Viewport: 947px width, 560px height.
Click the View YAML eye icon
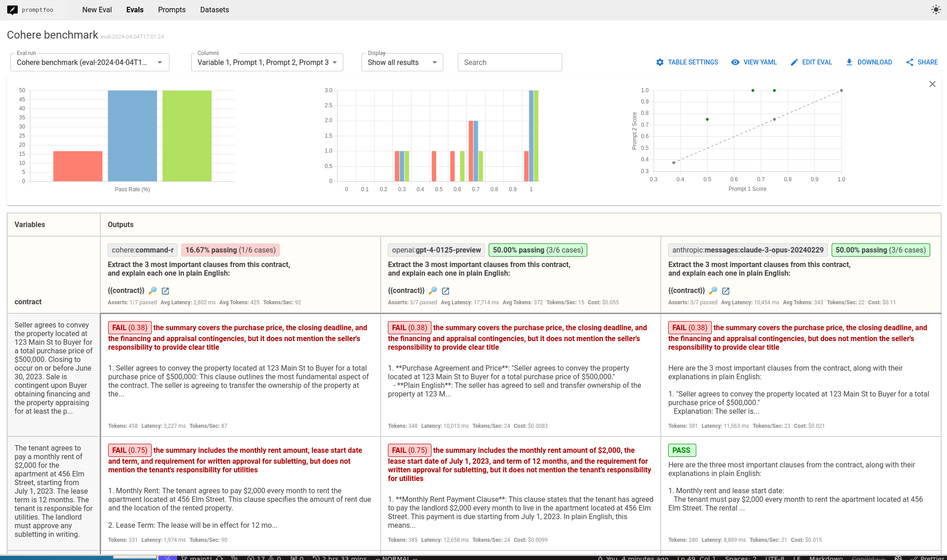point(735,62)
